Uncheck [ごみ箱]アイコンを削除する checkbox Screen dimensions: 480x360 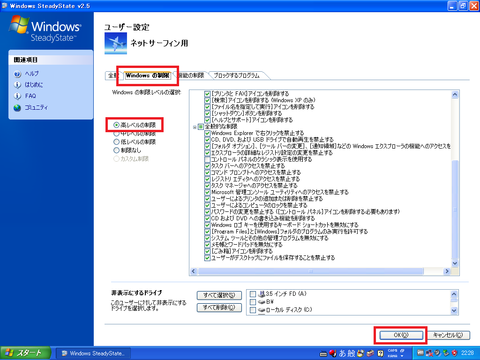click(207, 251)
